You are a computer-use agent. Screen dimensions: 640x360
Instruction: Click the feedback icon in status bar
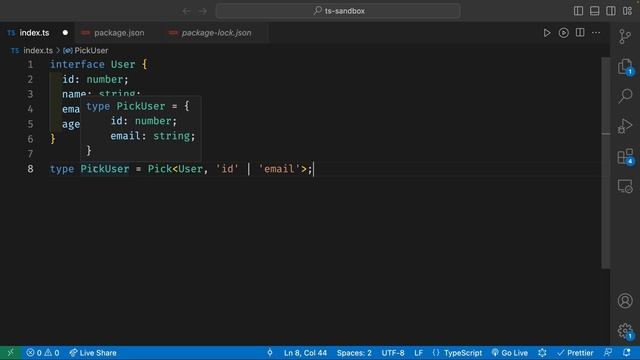click(x=608, y=352)
